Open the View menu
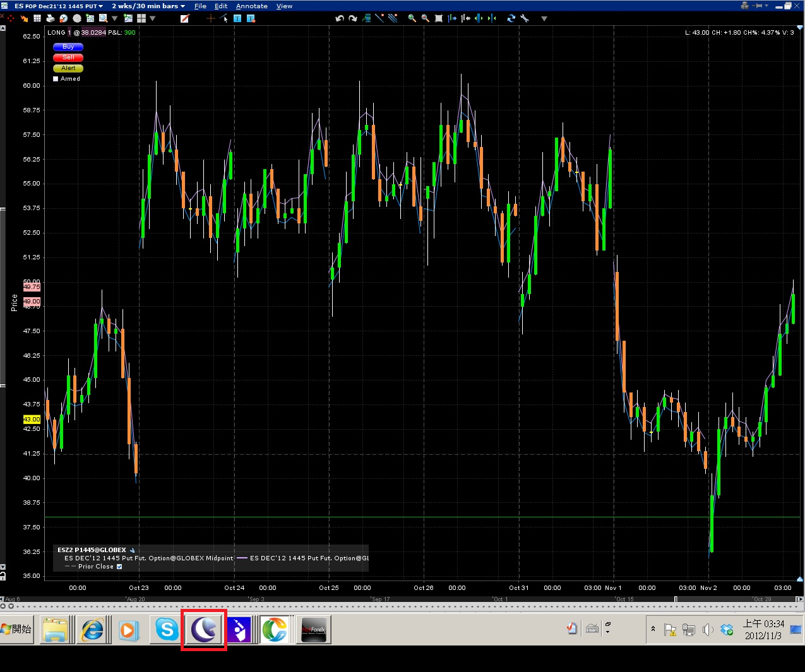 point(284,6)
